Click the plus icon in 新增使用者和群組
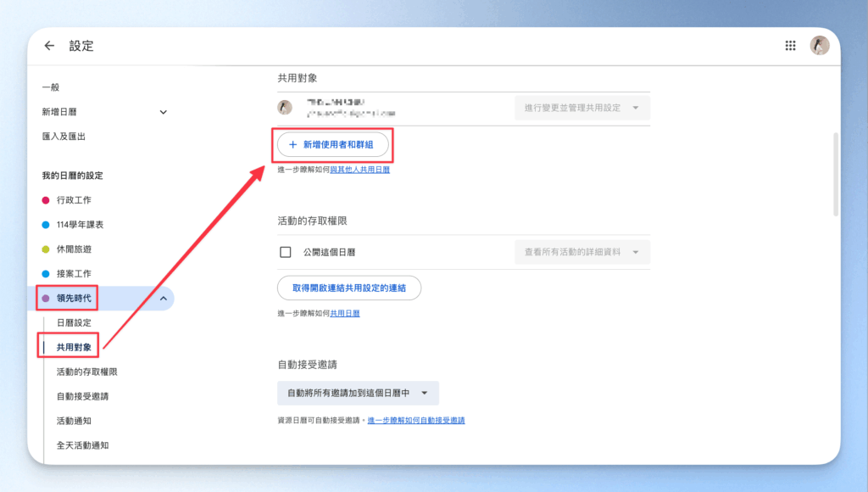868x492 pixels. [x=293, y=145]
